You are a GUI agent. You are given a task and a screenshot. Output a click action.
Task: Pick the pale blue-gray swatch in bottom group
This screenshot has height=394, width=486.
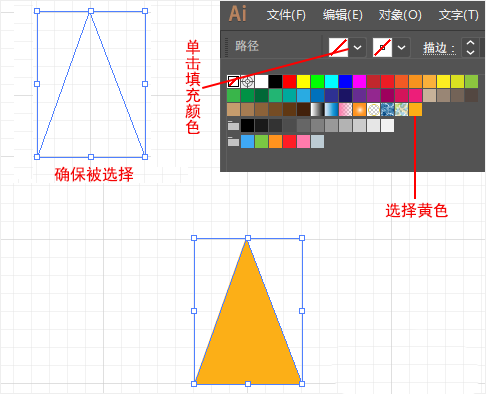pyautogui.click(x=317, y=142)
